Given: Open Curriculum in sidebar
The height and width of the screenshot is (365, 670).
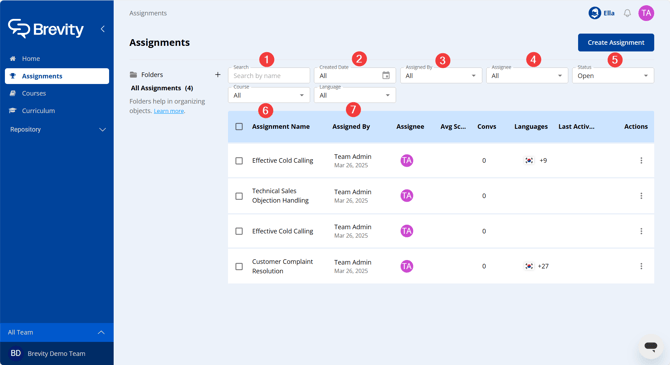Looking at the screenshot, I should click(57, 111).
